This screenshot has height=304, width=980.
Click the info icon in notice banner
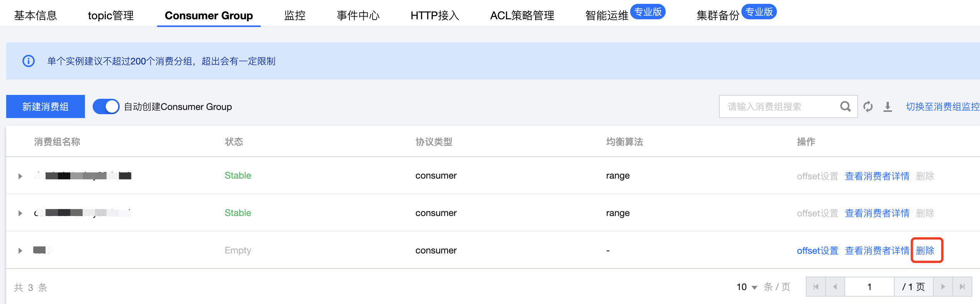[29, 61]
